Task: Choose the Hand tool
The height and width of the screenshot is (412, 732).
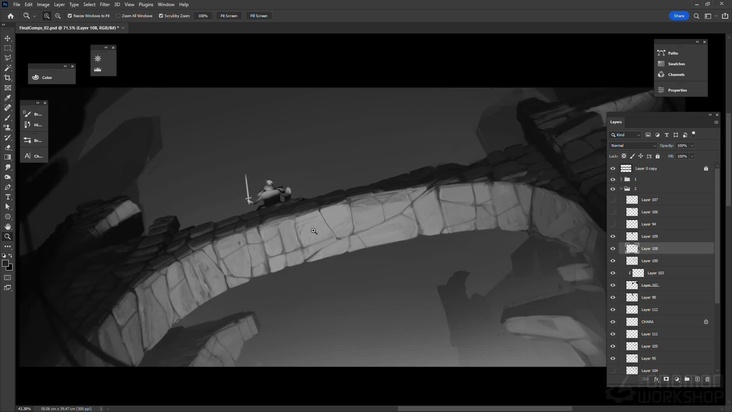Action: (8, 227)
